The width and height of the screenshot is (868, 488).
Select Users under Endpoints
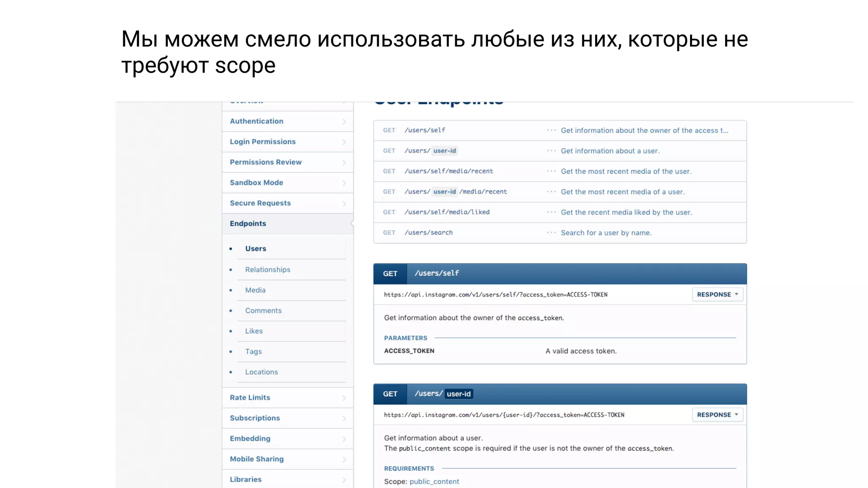pyautogui.click(x=256, y=249)
